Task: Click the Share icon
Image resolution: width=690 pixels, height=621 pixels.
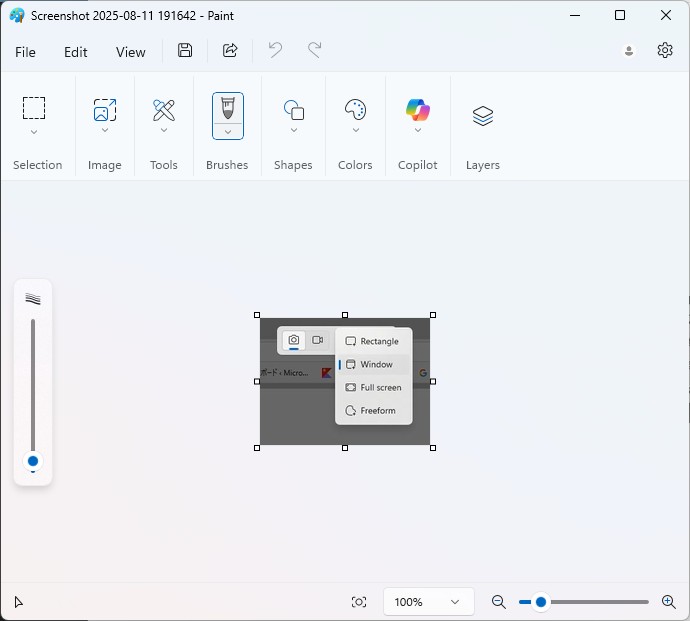Action: (x=230, y=51)
